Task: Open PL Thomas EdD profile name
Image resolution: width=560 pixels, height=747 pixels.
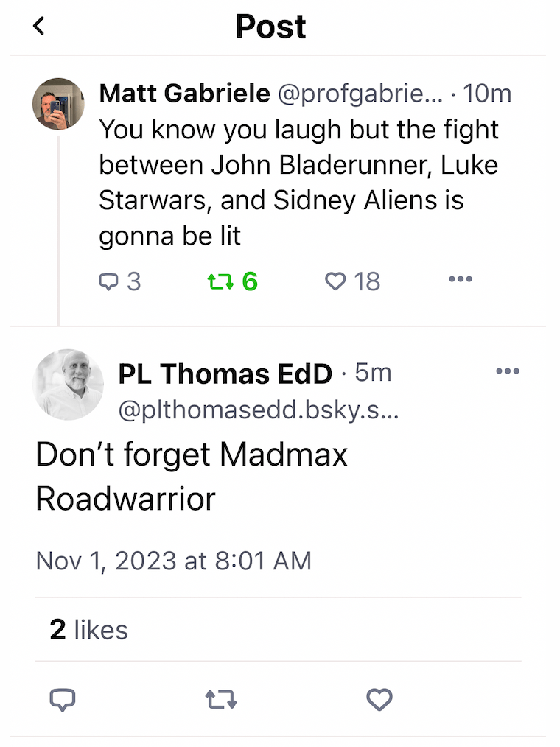Action: [x=225, y=374]
